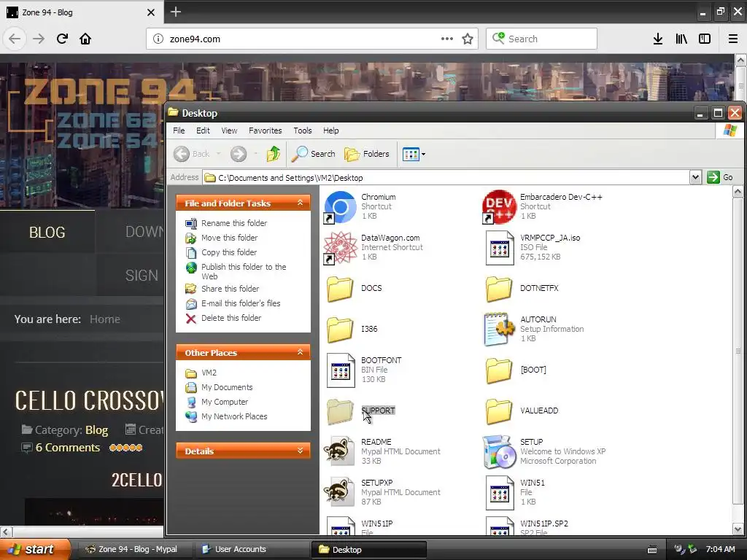Click the Forward arrow in Explorer

[x=239, y=154]
